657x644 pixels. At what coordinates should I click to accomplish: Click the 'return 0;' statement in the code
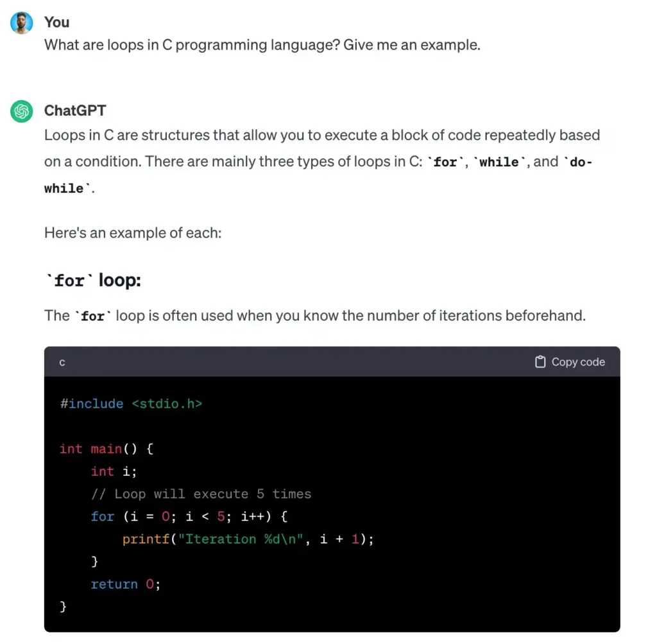pyautogui.click(x=126, y=584)
